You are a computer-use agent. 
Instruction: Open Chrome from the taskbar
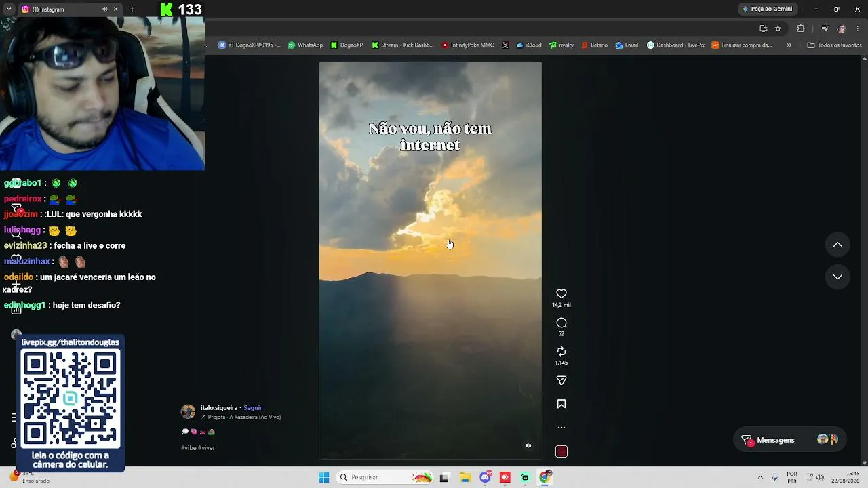point(545,477)
